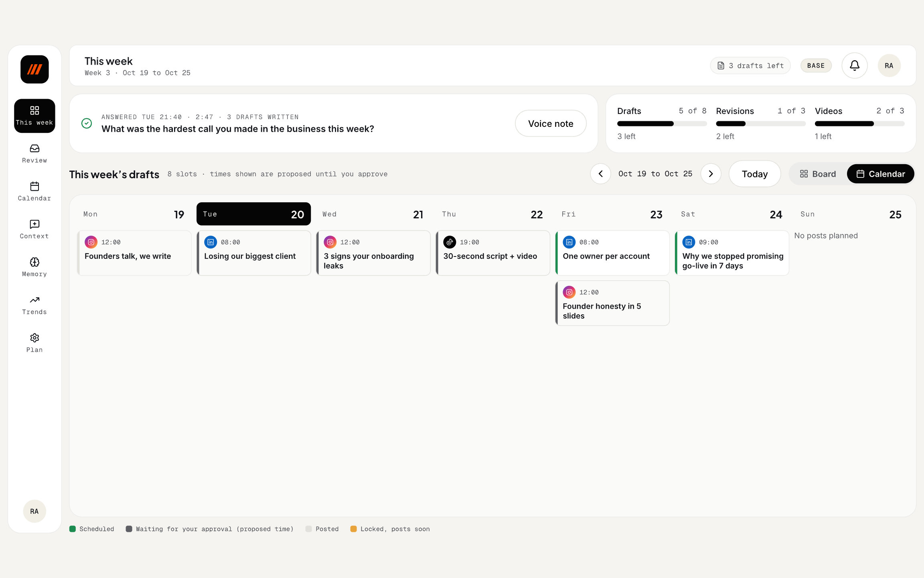924x578 pixels.
Task: Click the Scheduled legend entry
Action: (92, 529)
